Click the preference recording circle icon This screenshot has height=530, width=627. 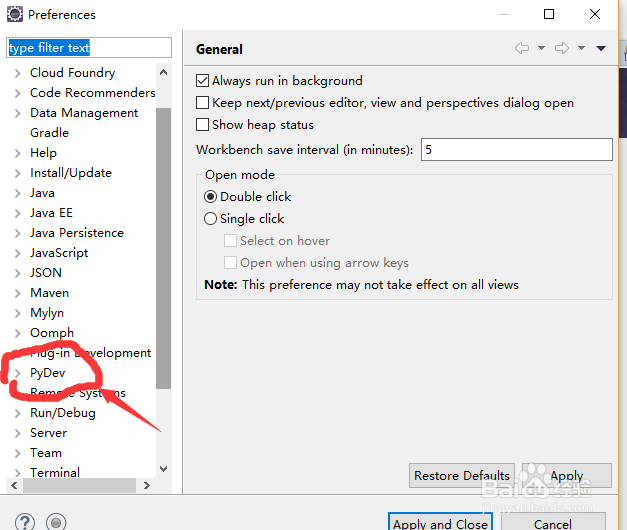(x=56, y=522)
